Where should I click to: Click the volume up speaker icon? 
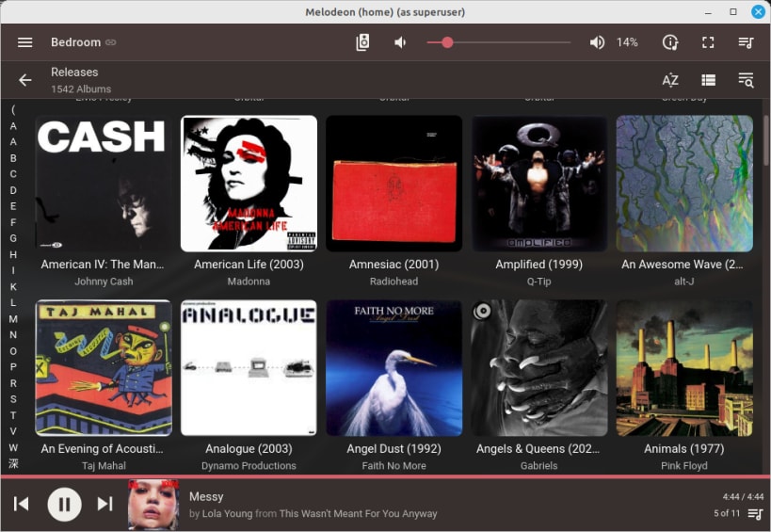[x=597, y=42]
